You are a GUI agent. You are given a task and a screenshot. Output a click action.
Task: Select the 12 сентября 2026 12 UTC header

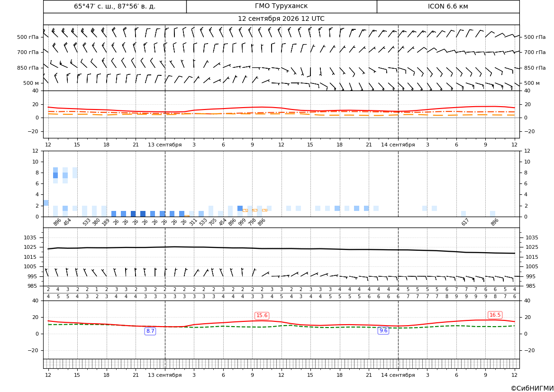(281, 19)
